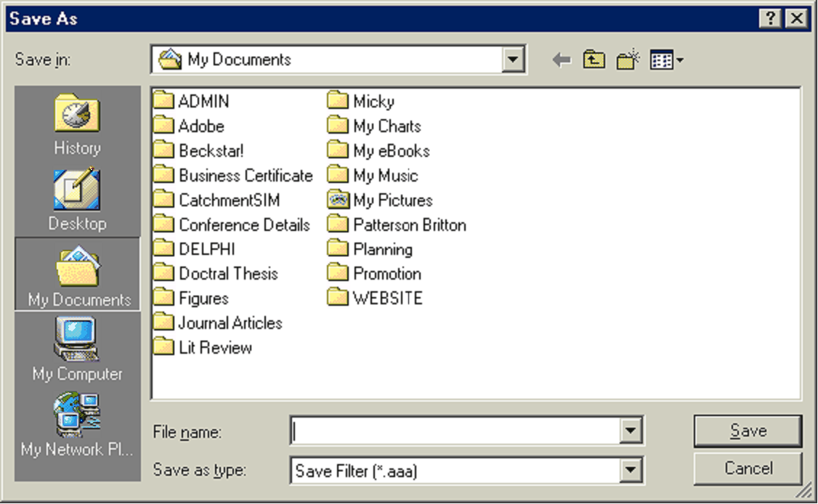Screen dimensions: 818x504
Task: Open the Save as type dropdown
Action: [631, 471]
